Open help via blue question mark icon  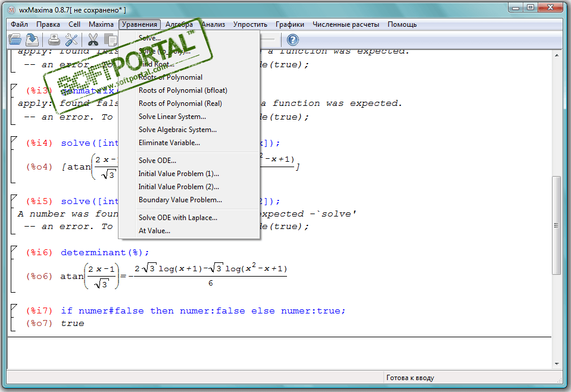click(x=292, y=40)
